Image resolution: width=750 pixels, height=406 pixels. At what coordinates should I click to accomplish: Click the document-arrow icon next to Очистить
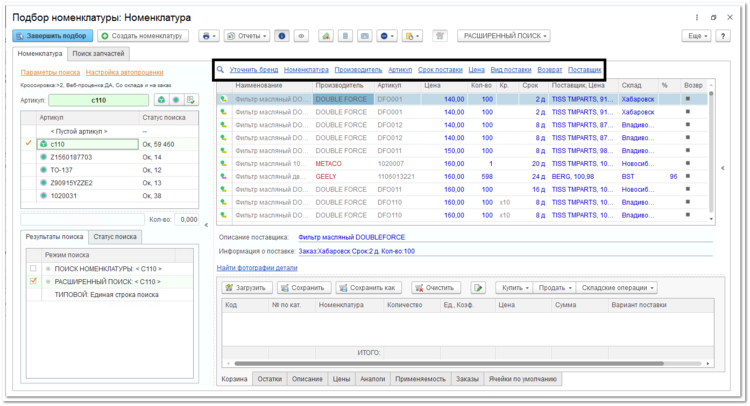click(478, 288)
